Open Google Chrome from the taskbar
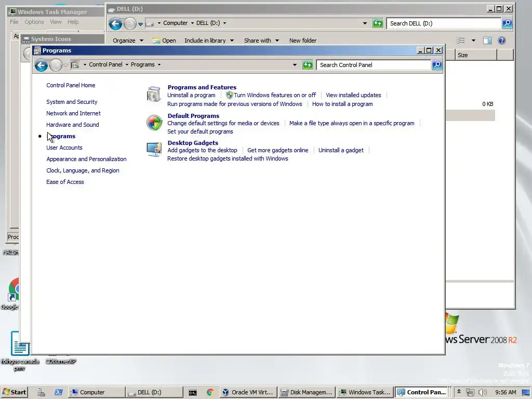Image resolution: width=532 pixels, height=399 pixels. [210, 393]
